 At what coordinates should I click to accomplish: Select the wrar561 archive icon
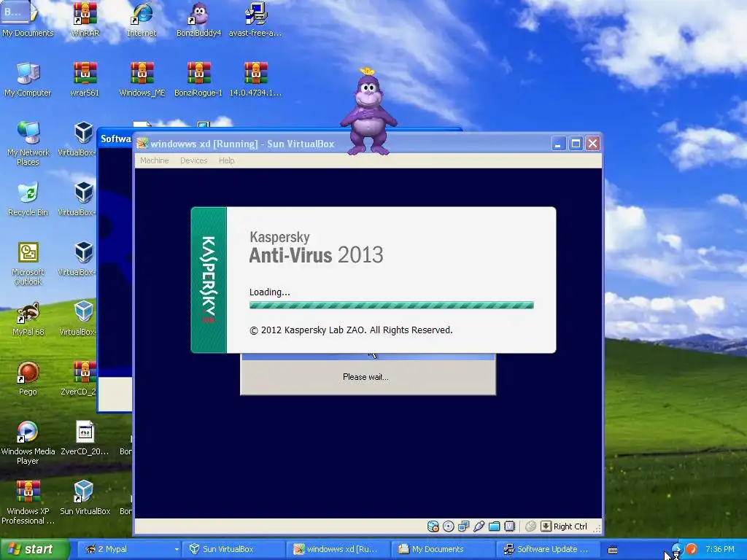(85, 79)
